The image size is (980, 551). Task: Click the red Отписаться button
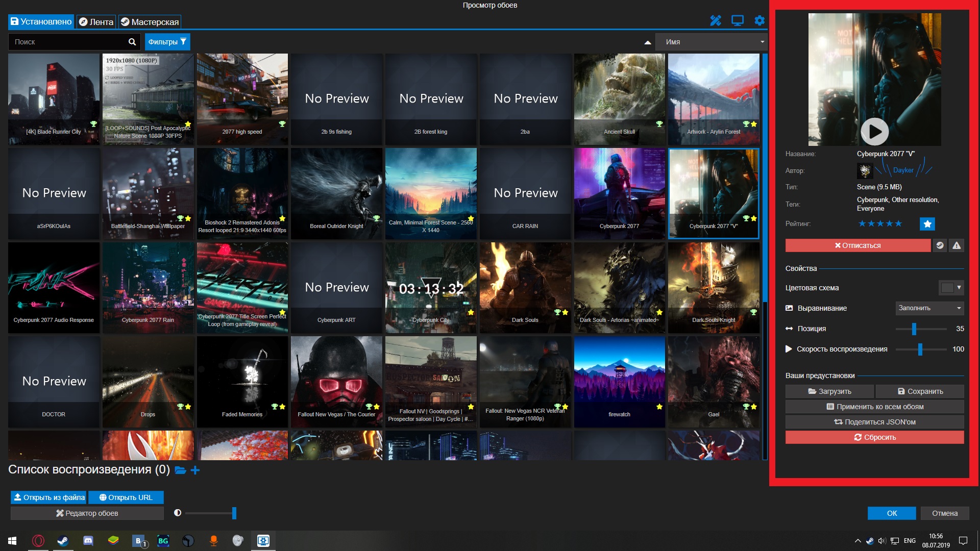click(857, 245)
